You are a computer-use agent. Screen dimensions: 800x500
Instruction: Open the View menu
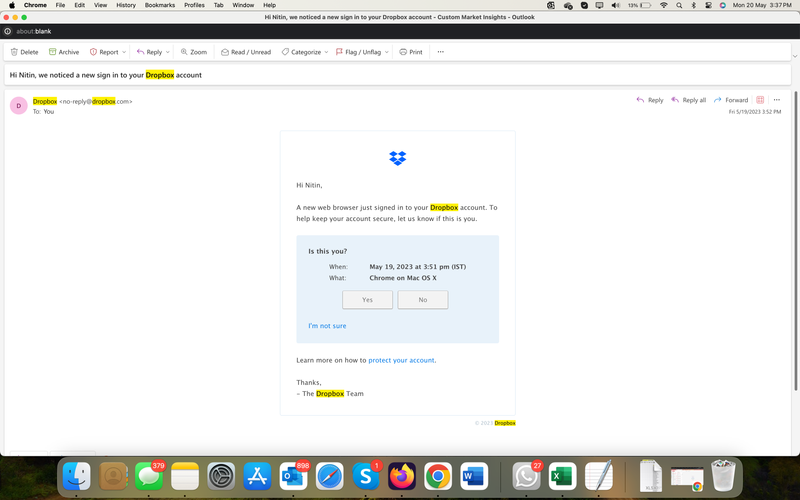click(101, 5)
